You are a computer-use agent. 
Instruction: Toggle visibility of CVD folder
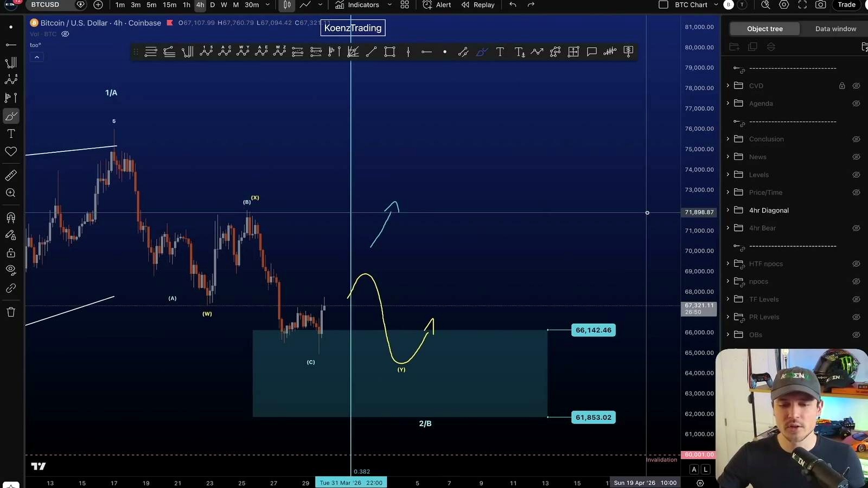pos(856,86)
